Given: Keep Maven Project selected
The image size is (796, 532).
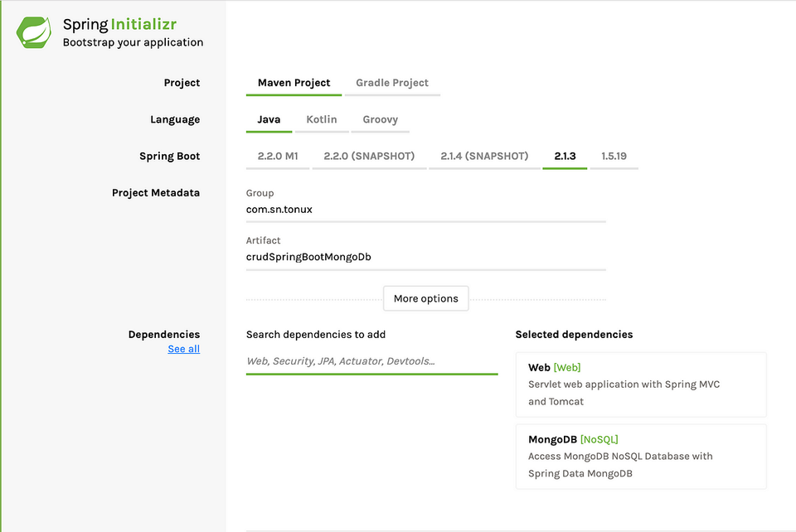Looking at the screenshot, I should coord(294,83).
